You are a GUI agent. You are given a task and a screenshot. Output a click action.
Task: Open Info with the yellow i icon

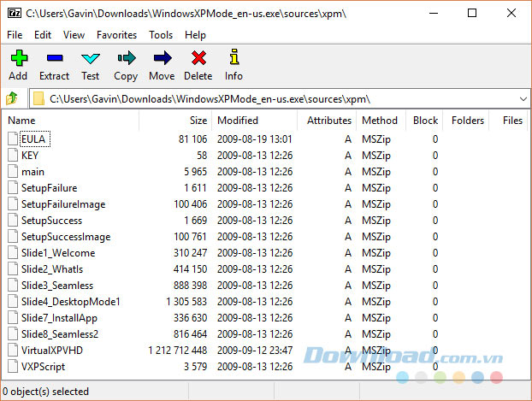point(233,57)
